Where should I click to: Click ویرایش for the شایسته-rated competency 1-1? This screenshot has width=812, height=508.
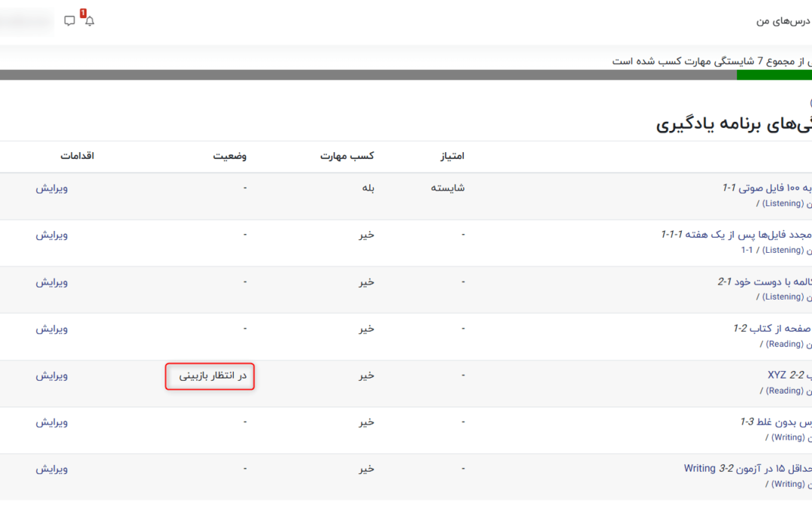click(52, 188)
